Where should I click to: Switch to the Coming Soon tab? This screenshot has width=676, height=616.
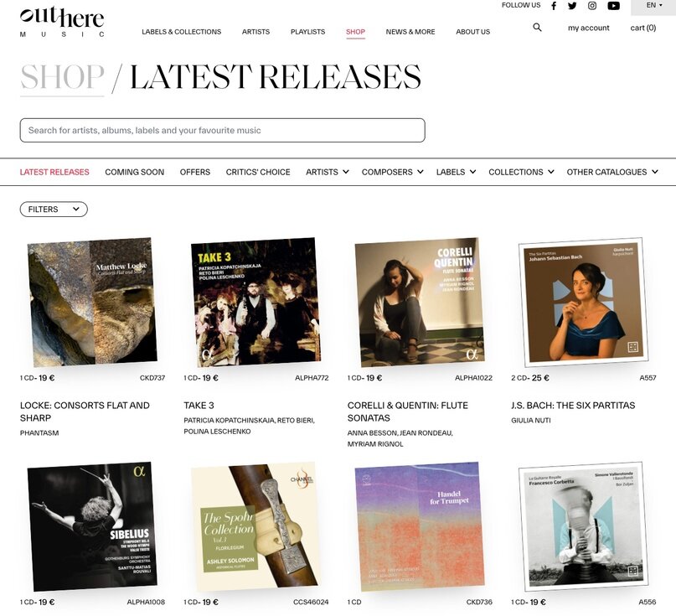(135, 172)
